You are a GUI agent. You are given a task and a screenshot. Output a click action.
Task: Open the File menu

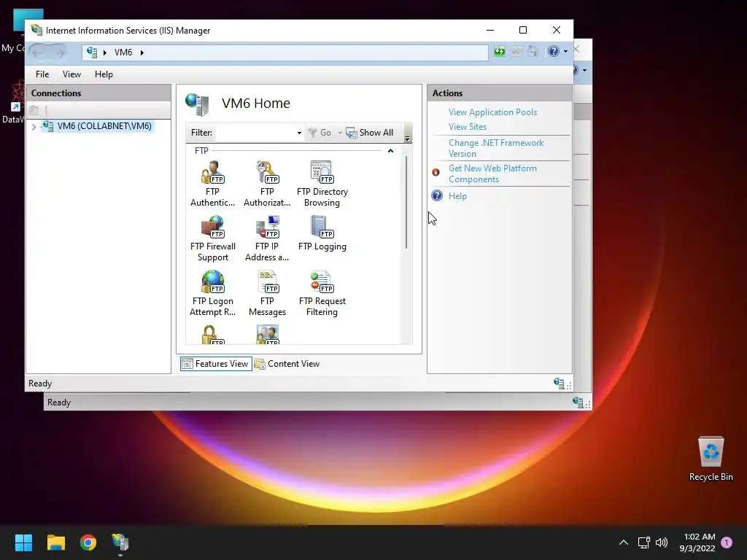[42, 74]
